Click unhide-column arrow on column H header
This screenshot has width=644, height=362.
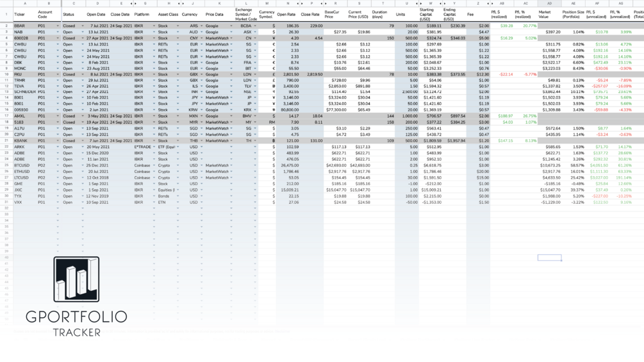pos(178,3)
